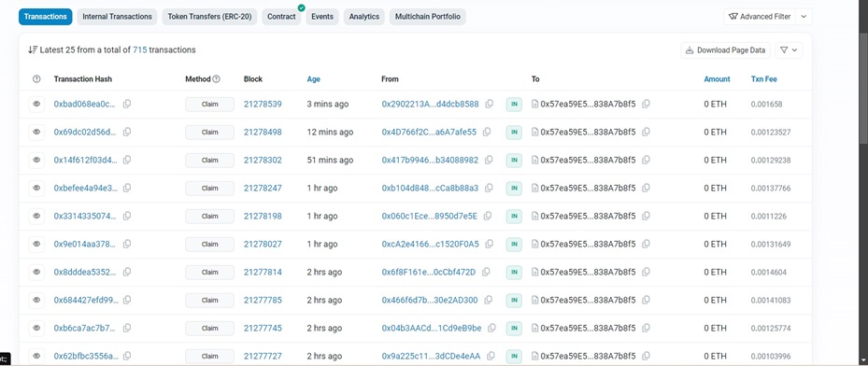Click the help icon left of Transaction Hash
This screenshot has width=868, height=366.
(x=36, y=79)
